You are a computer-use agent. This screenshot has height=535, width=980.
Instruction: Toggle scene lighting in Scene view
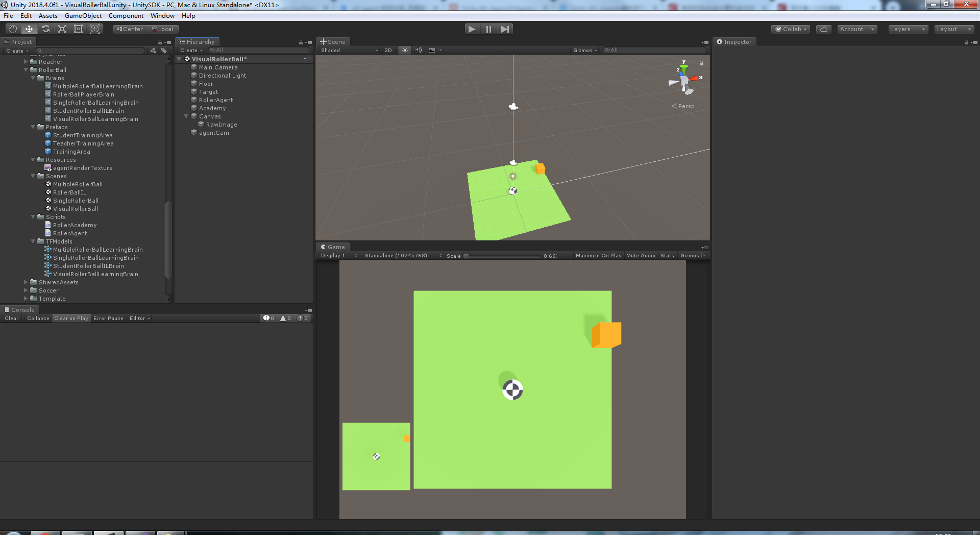[404, 50]
